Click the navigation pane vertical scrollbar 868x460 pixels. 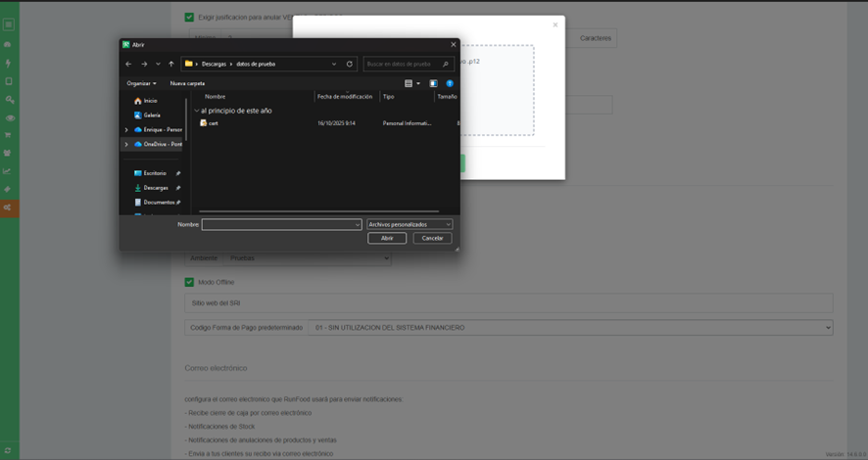pyautogui.click(x=186, y=118)
